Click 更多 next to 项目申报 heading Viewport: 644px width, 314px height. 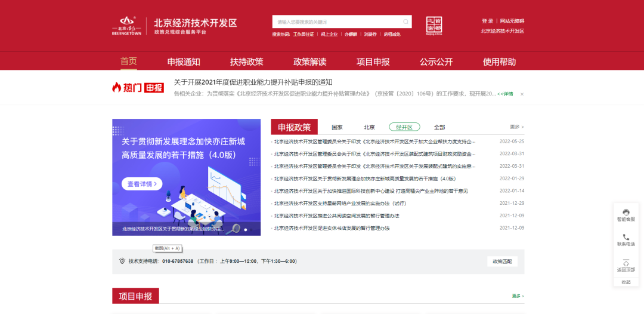[518, 296]
